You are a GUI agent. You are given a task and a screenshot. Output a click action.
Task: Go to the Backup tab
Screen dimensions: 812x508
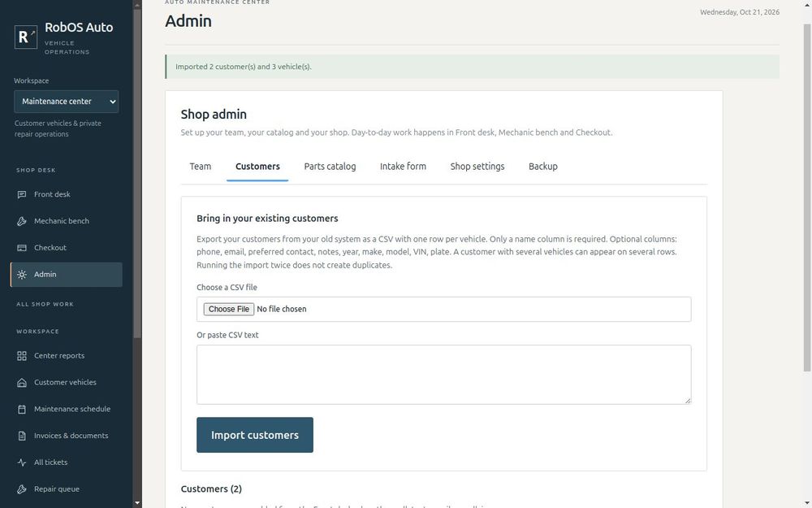click(543, 167)
